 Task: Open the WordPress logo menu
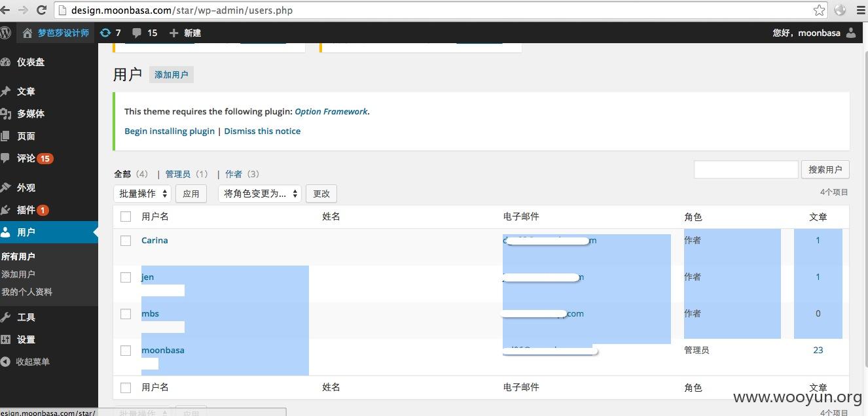coord(5,32)
